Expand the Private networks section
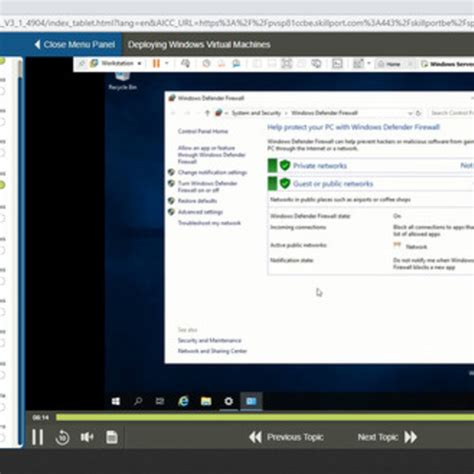Image resolution: width=474 pixels, height=474 pixels. pyautogui.click(x=320, y=166)
